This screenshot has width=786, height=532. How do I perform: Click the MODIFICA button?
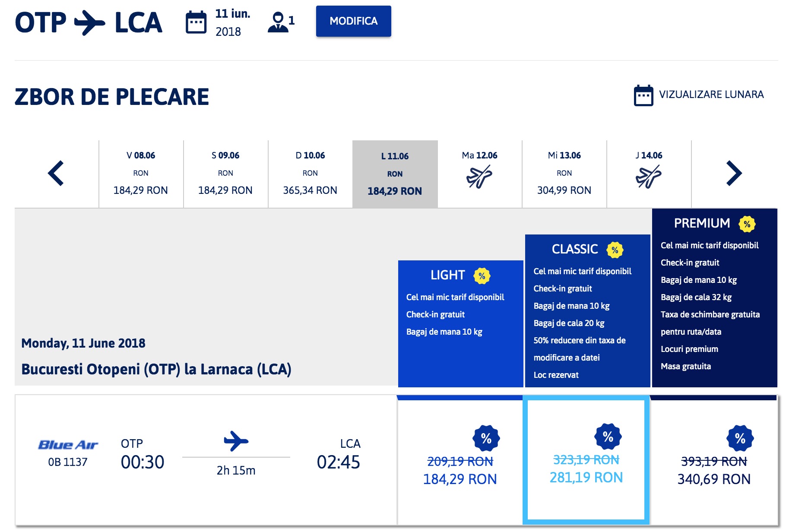tap(354, 21)
